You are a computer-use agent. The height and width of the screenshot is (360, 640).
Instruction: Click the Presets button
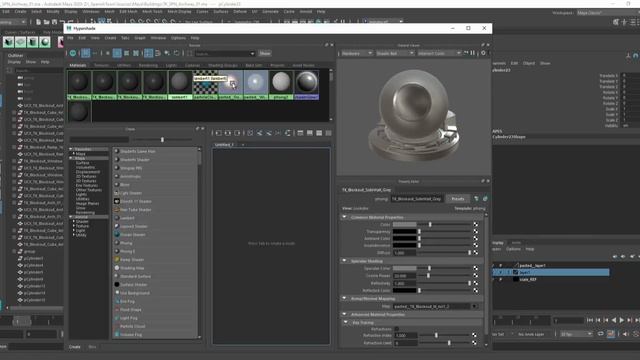(x=458, y=199)
